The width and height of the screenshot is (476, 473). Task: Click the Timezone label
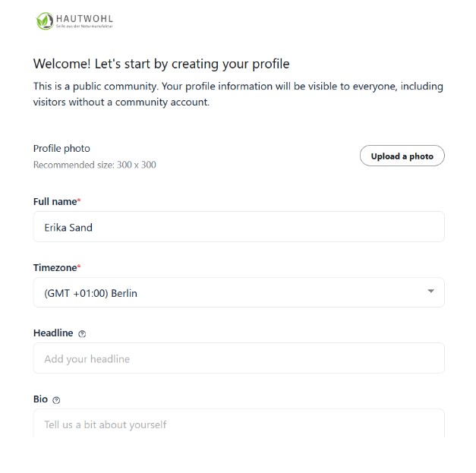click(x=55, y=268)
